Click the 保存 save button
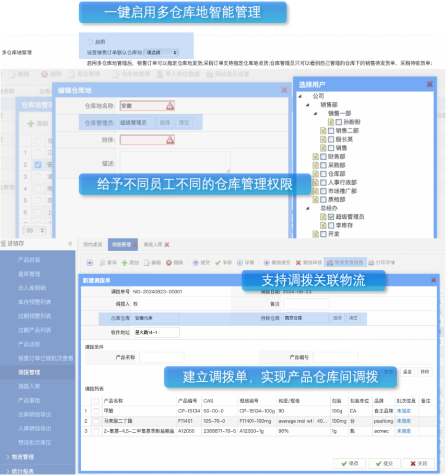This screenshot has width=448, height=476. coord(350,464)
